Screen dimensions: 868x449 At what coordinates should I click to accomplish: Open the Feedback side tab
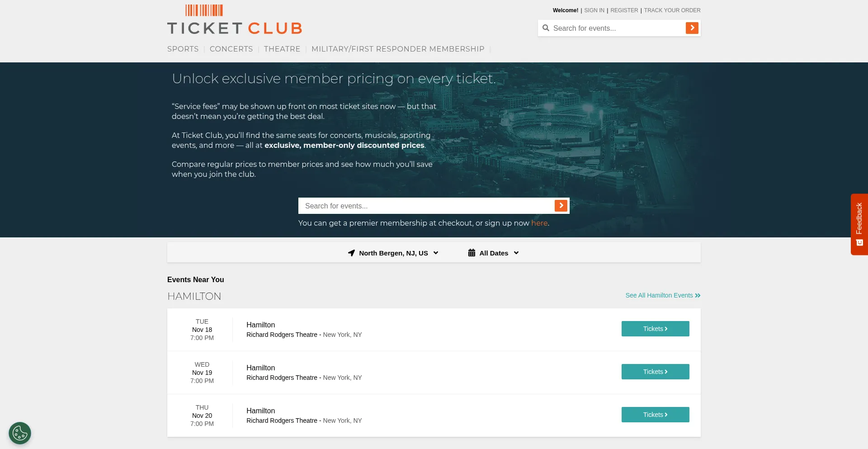tap(859, 224)
